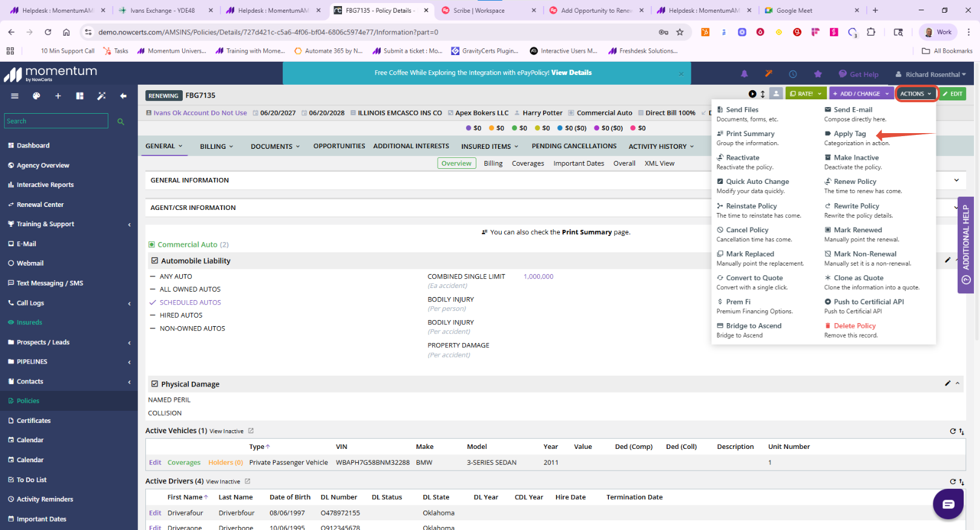
Task: Open the recent history clock icon
Action: 792,74
